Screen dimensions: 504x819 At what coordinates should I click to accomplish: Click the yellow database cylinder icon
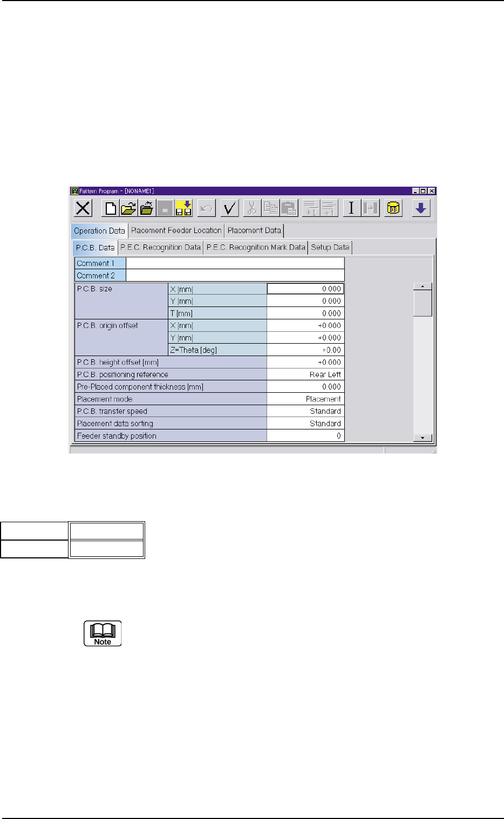click(393, 208)
